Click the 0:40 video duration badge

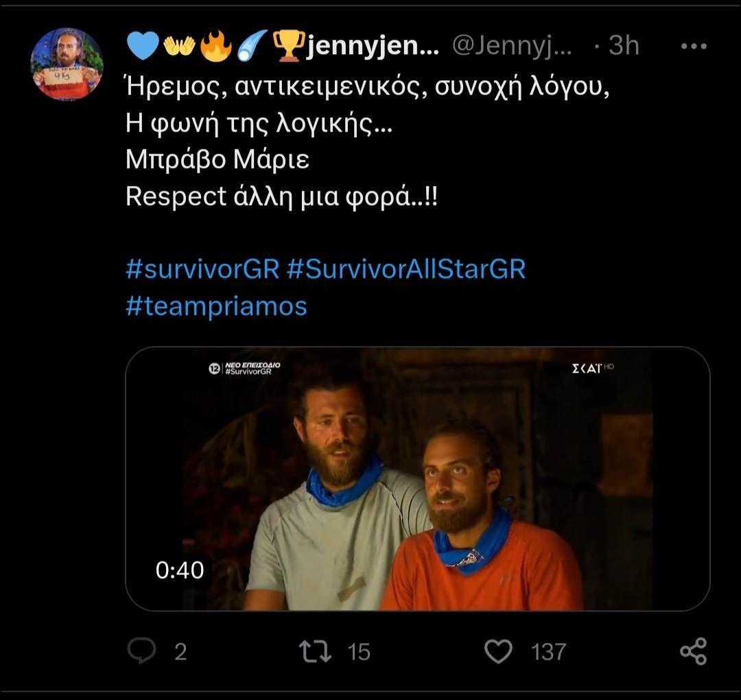tap(180, 570)
